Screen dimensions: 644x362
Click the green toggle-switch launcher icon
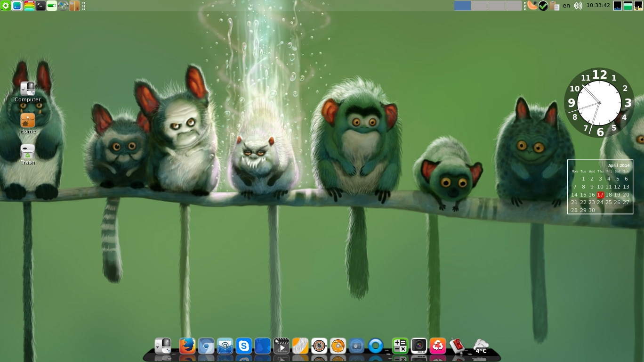(x=52, y=6)
